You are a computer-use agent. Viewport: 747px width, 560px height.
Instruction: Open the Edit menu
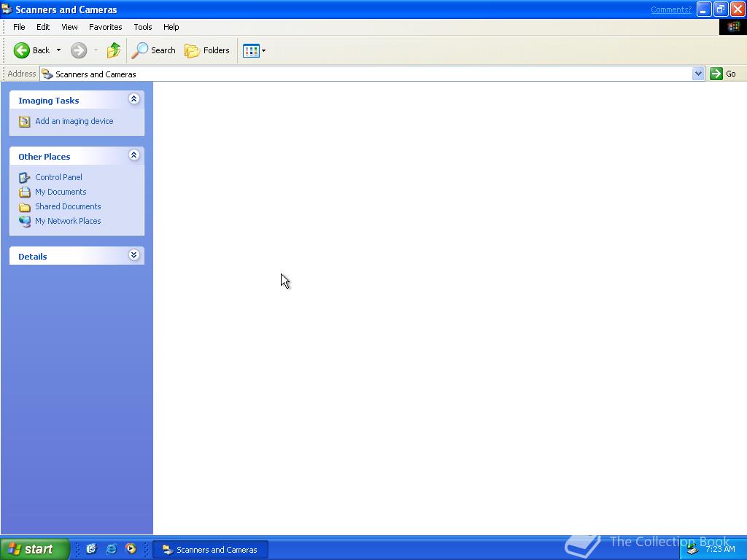tap(43, 27)
